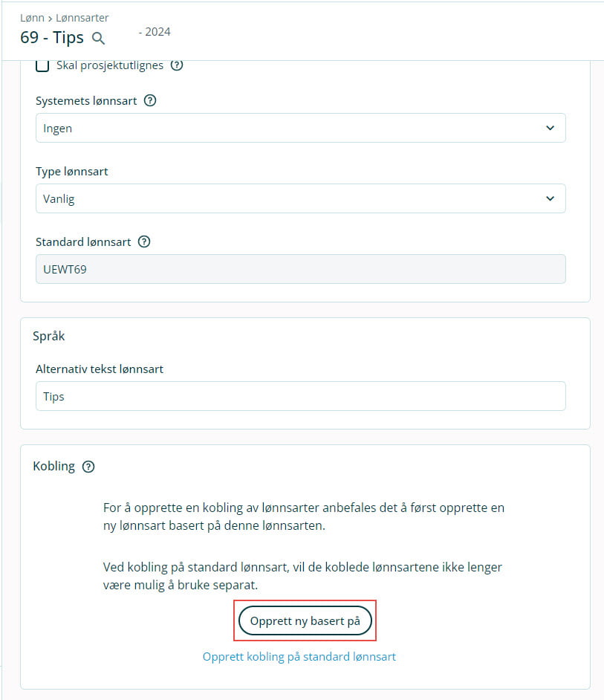Screen dimensions: 604x700
Task: Click the Kobling section heading text
Action: (54, 467)
